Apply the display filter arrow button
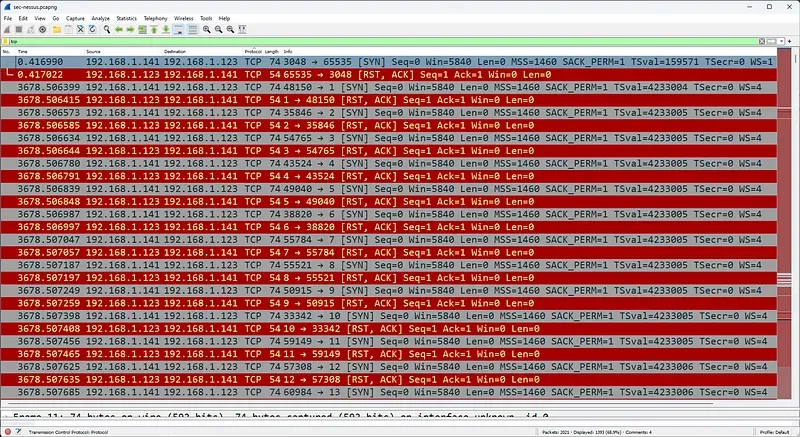800x437 pixels. 771,41
